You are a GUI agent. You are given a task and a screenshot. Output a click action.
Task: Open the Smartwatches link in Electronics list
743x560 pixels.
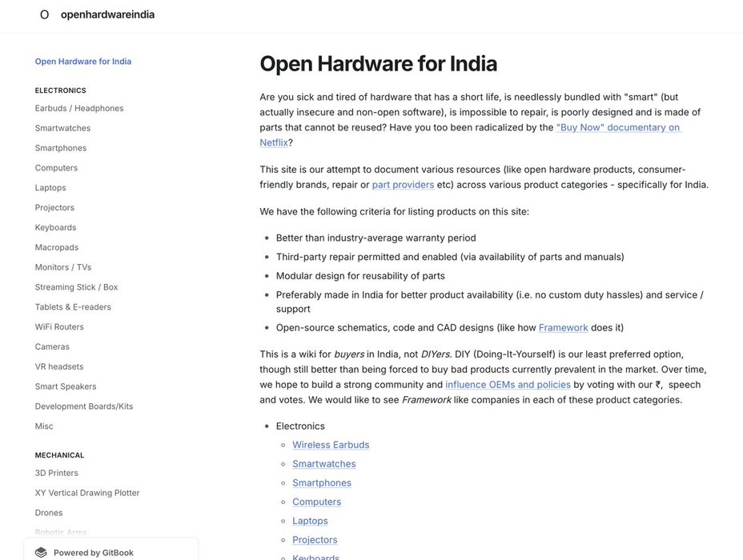pos(324,464)
